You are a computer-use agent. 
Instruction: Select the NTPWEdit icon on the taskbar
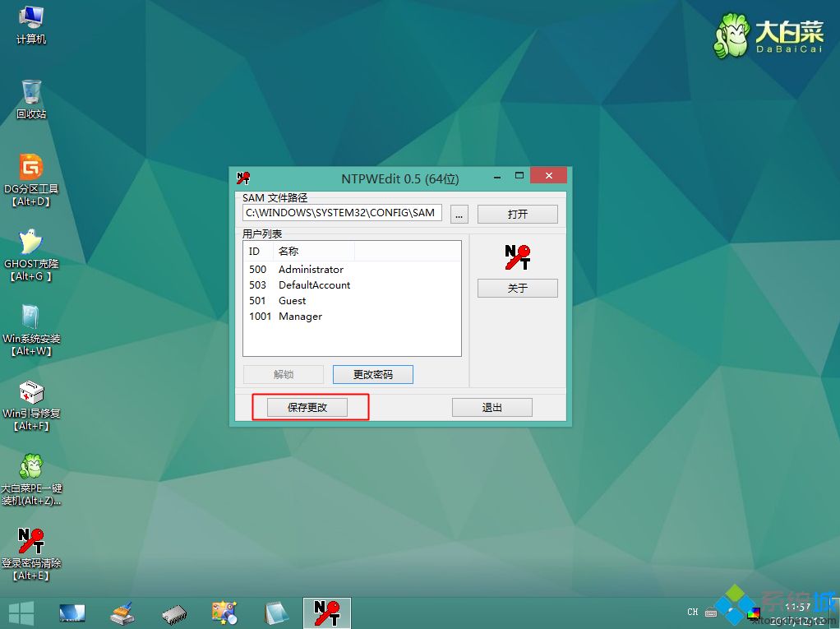click(327, 612)
